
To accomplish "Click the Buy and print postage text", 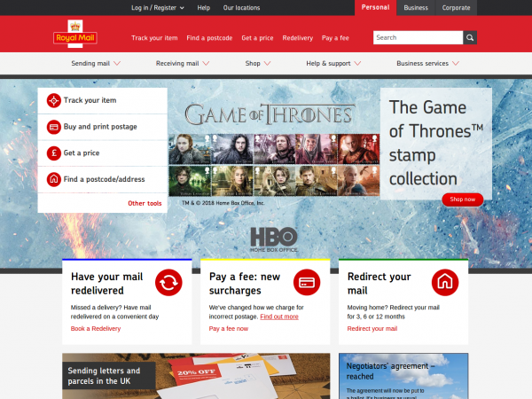I will [100, 127].
